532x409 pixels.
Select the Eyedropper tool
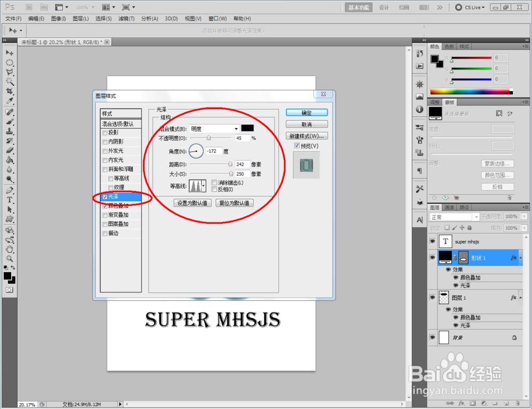click(10, 101)
